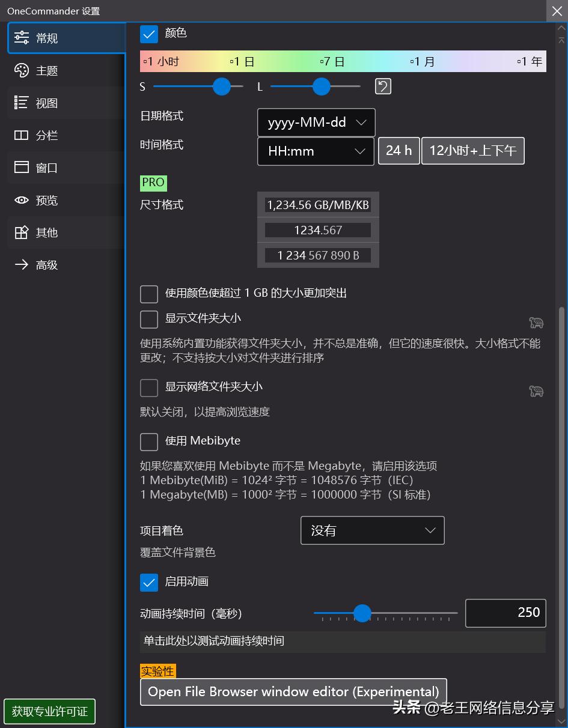Enable the 使用 Mebibyte option
The image size is (568, 728).
(148, 441)
